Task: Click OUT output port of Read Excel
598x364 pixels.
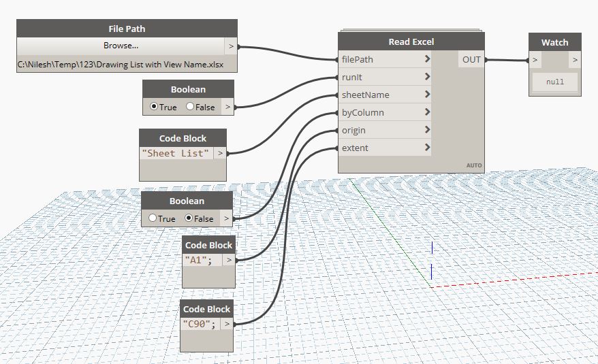Action: [471, 59]
